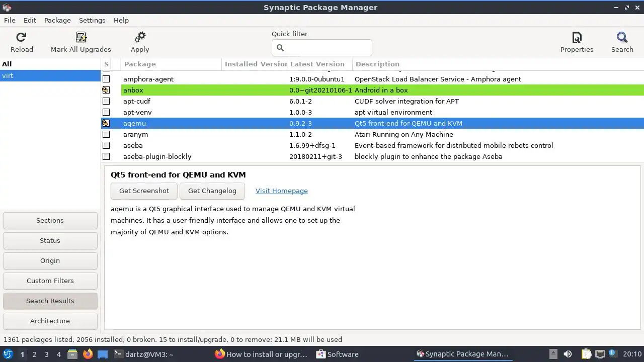Follow the Visit Homepage link
Image resolution: width=644 pixels, height=362 pixels.
pos(281,191)
